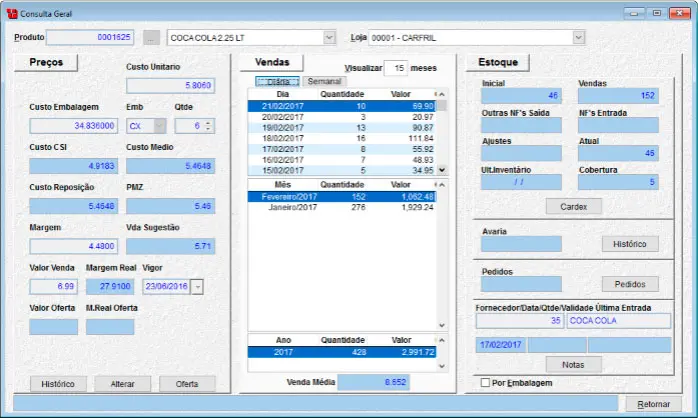Click up arrow of daily sales scrollbar

[x=442, y=94]
